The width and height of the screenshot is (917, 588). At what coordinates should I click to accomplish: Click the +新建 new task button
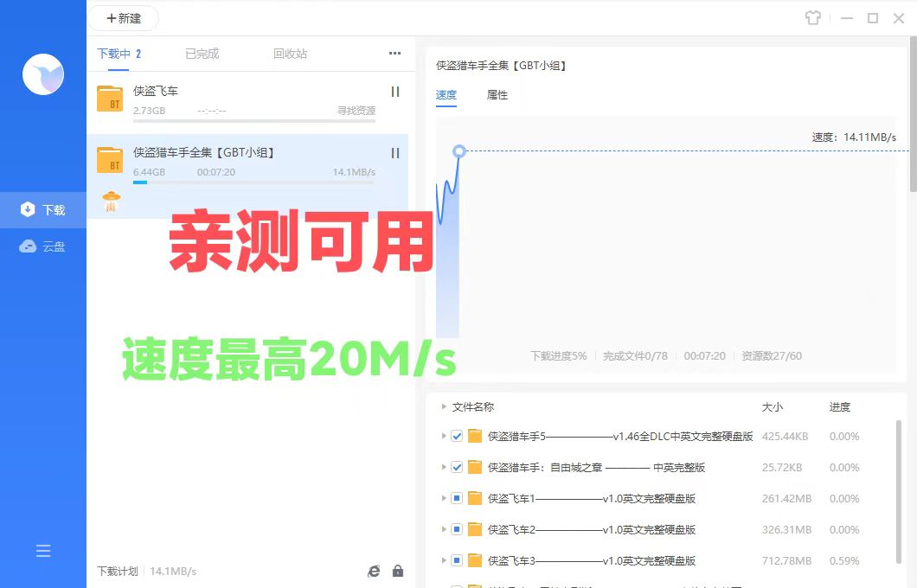pyautogui.click(x=124, y=18)
